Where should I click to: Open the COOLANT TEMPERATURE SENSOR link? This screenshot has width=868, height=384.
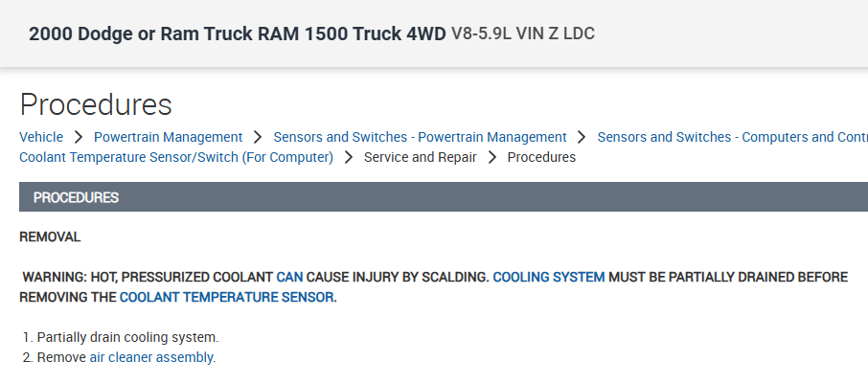coord(228,298)
